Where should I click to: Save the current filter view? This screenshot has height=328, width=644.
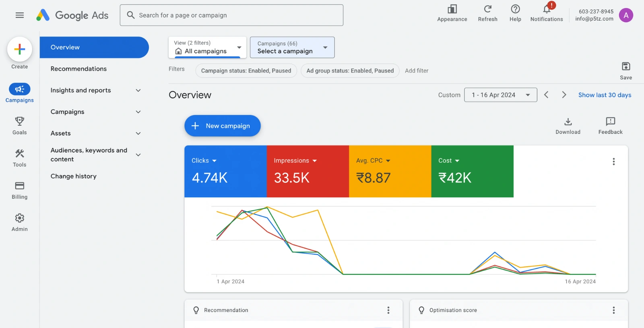[626, 71]
